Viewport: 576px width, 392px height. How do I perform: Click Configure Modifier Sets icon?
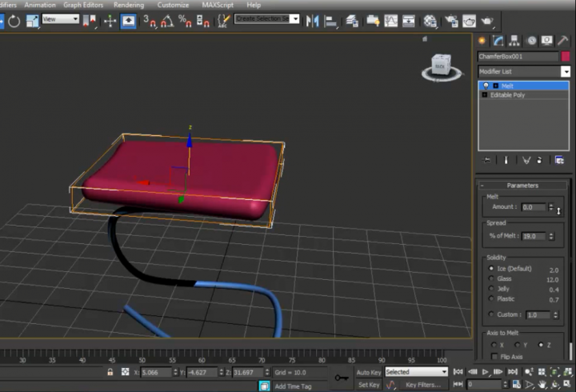[x=559, y=160]
